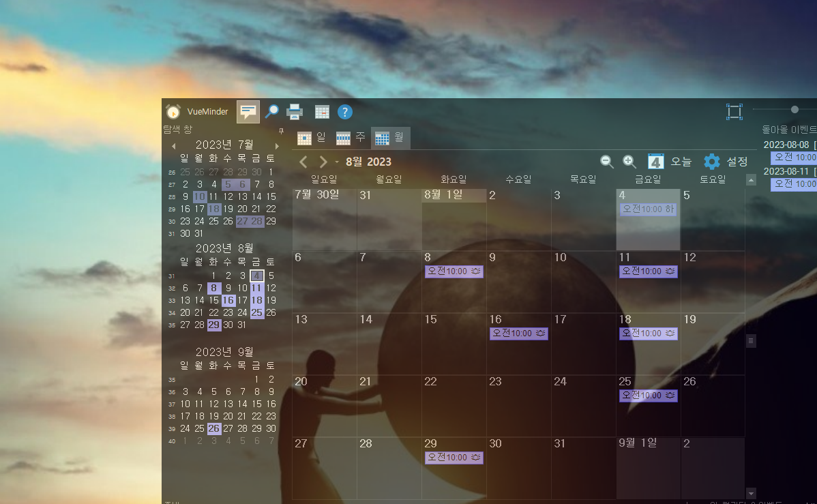Click the 8월 2023 month title
This screenshot has height=504, width=817.
coord(368,162)
